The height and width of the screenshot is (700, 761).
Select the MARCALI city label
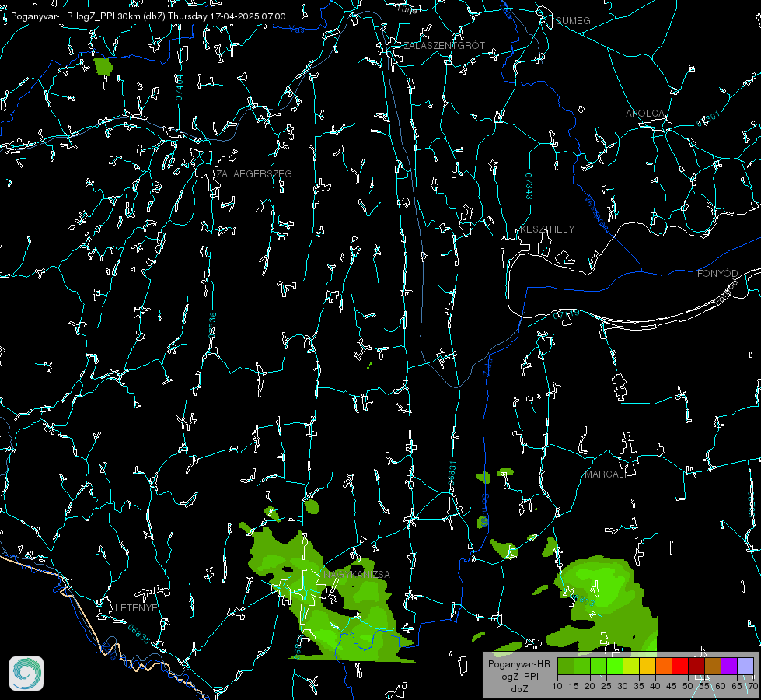point(606,474)
